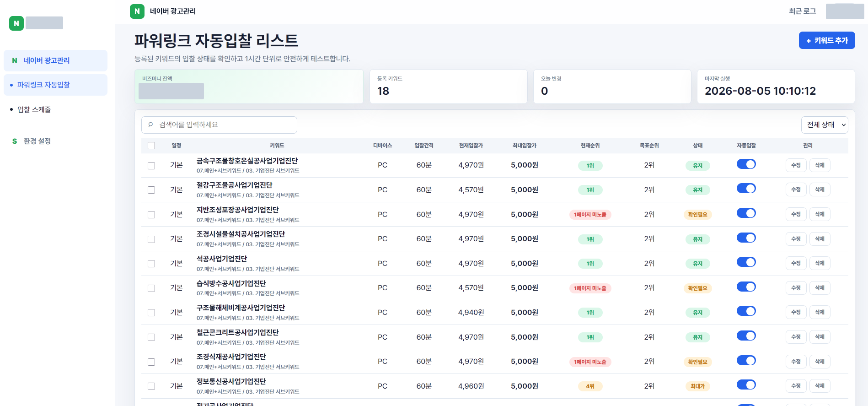Screen dimensions: 868x406
Task: Click the 현재순위 column header
Action: pyautogui.click(x=590, y=146)
